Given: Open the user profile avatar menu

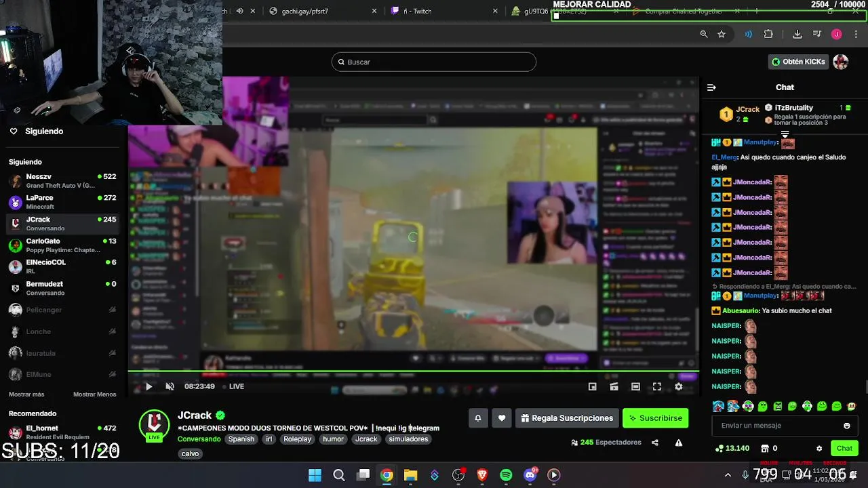Looking at the screenshot, I should coord(841,62).
